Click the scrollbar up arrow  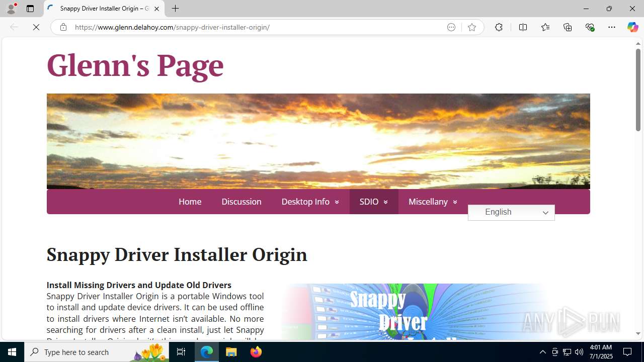tap(638, 44)
